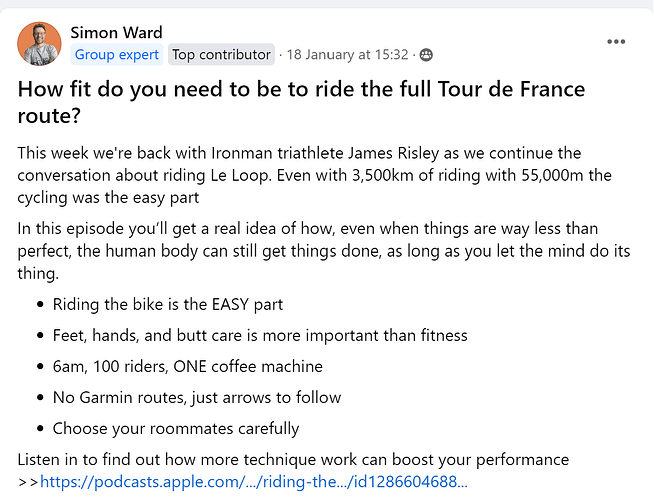654x500 pixels.
Task: Click the group audience privacy icon
Action: [x=426, y=55]
